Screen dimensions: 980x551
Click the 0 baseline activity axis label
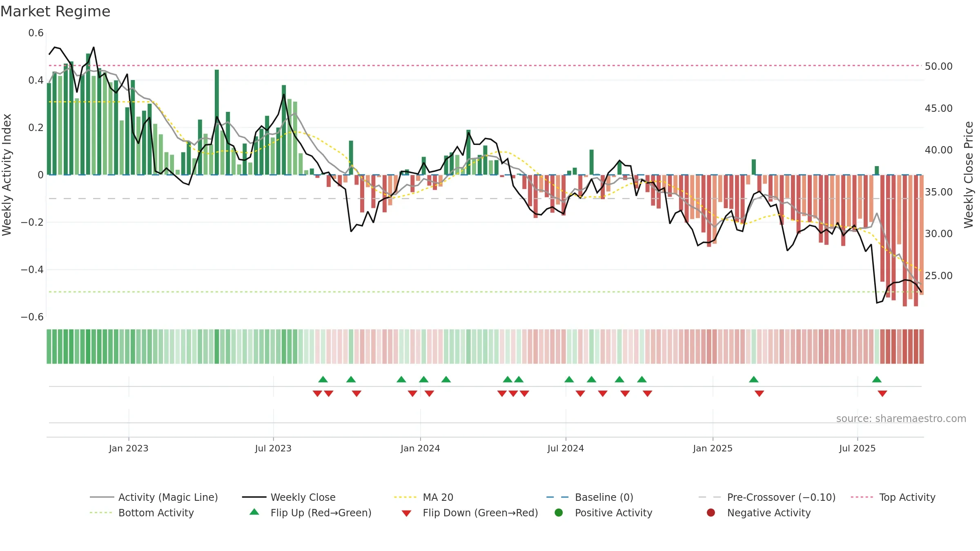point(40,175)
